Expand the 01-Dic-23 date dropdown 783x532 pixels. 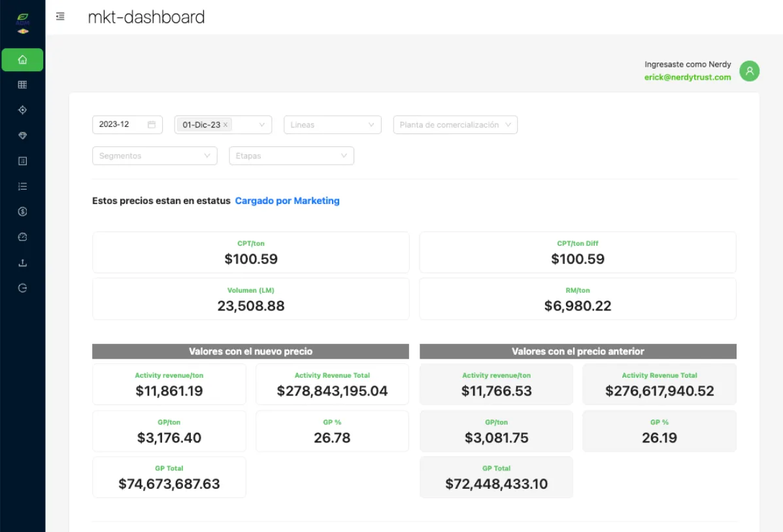coord(261,125)
